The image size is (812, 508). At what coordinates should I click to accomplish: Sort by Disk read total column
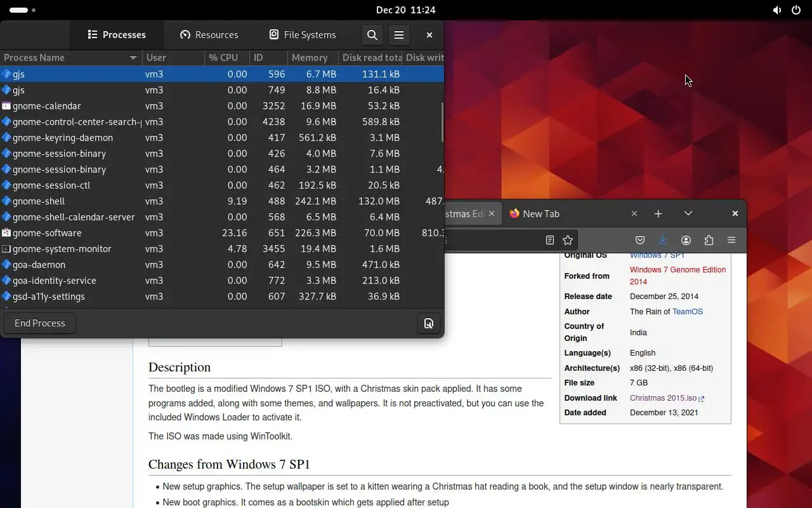point(370,58)
